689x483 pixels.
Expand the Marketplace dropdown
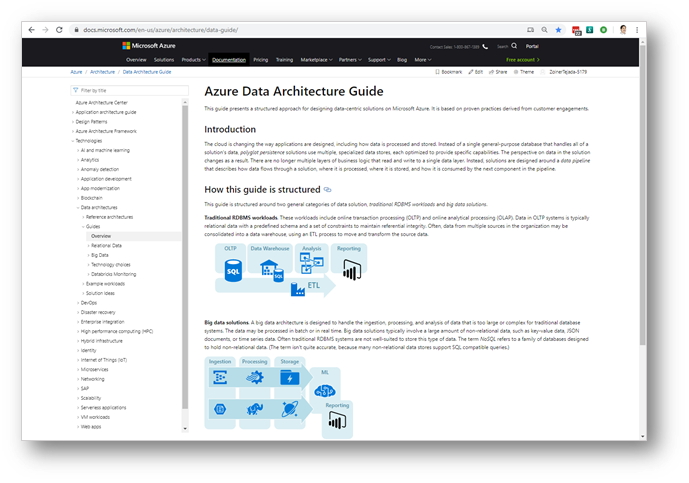[x=316, y=60]
